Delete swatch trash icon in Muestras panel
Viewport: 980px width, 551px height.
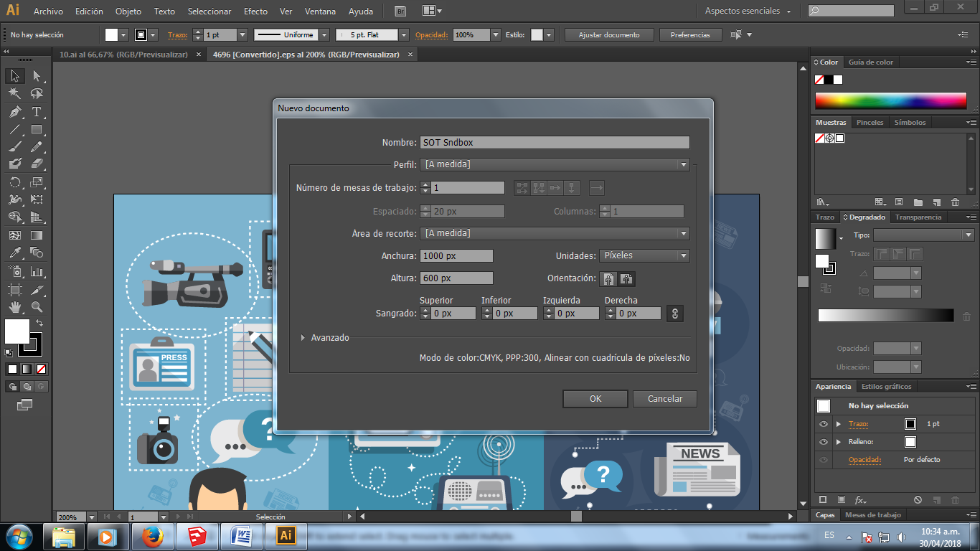coord(955,202)
